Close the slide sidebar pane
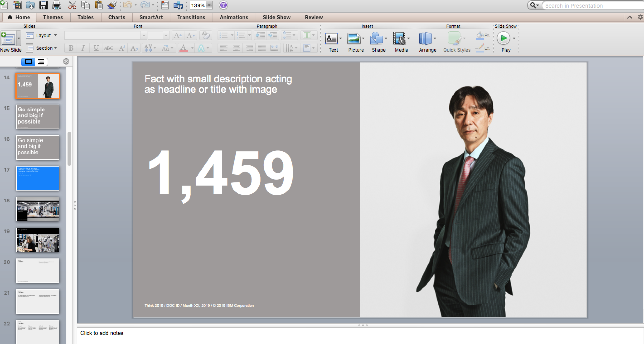This screenshot has width=644, height=344. 66,62
